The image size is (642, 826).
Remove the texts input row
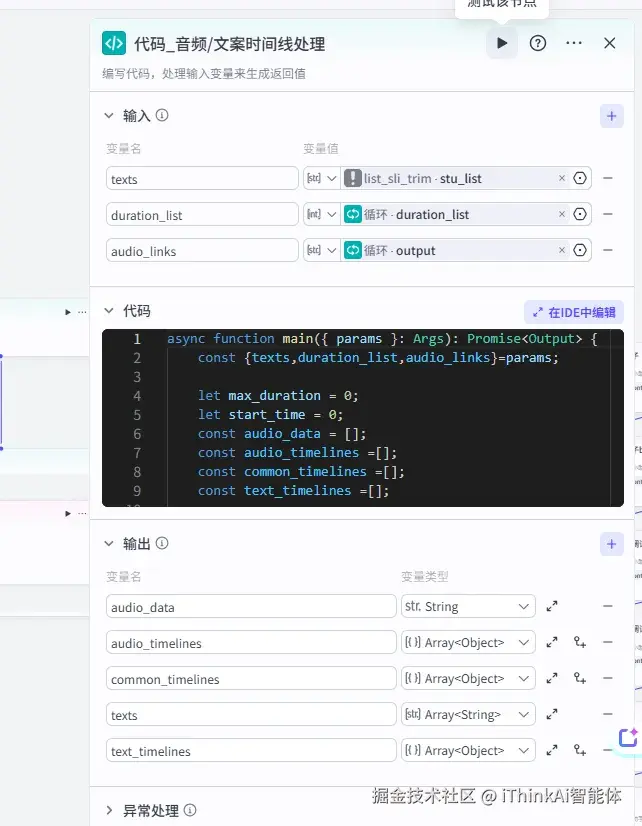[x=608, y=178]
